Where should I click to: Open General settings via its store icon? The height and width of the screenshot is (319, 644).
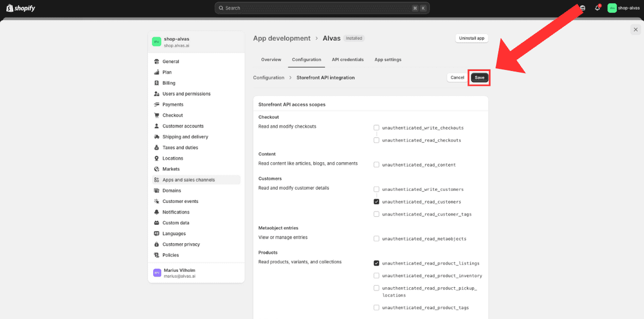[157, 61]
